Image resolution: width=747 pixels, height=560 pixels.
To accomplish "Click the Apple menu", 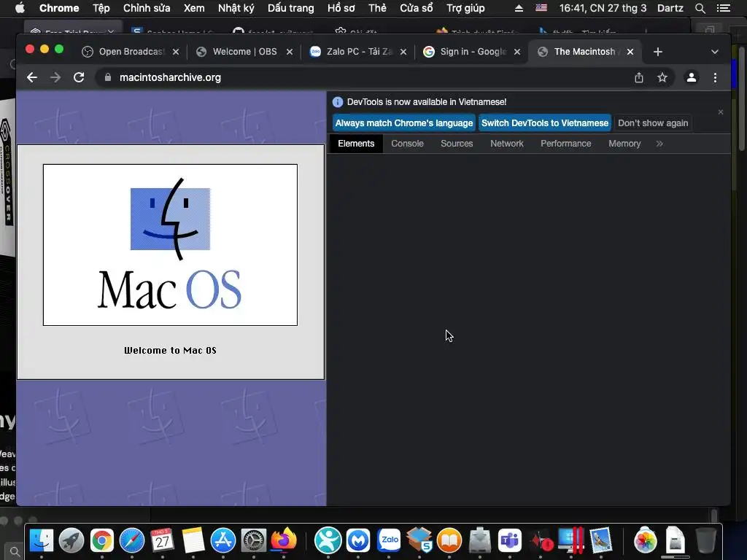I will tap(20, 8).
